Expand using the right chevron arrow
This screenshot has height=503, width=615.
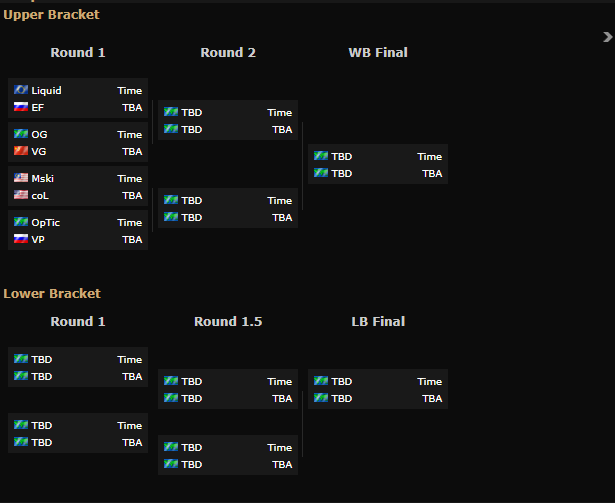point(607,37)
